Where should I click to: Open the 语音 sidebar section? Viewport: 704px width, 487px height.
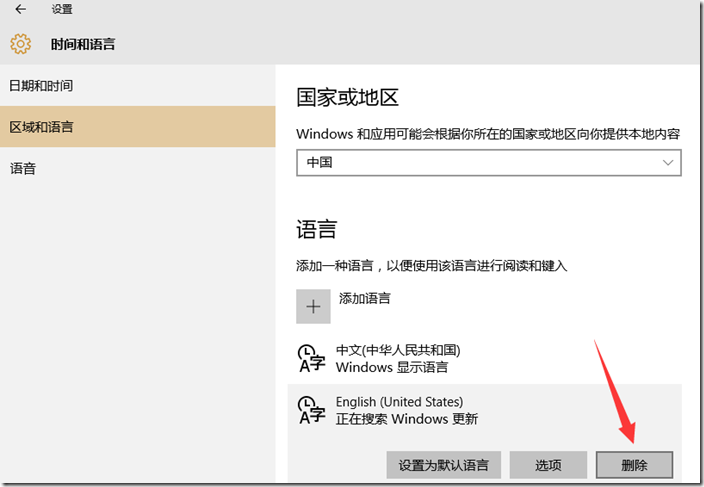tap(137, 168)
